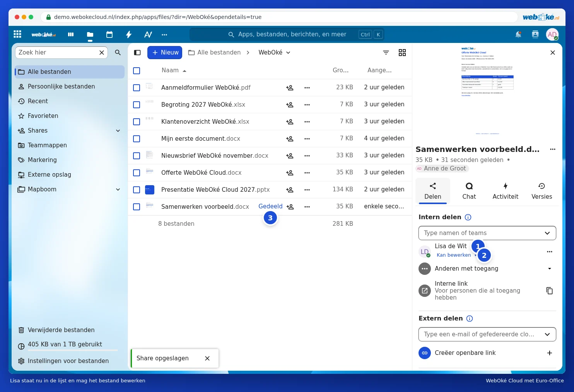Screen dimensions: 574x392
Task: Open actions menu for Begroting 2027 WebOké.xlsx
Action: coord(307,105)
